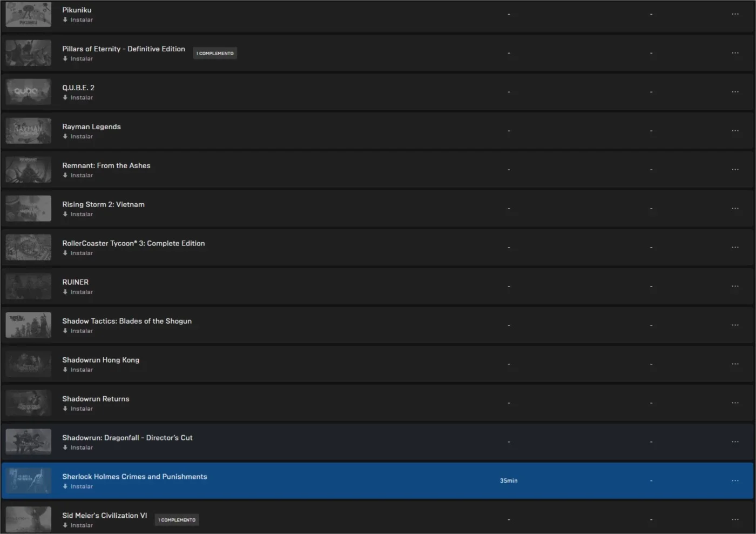756x534 pixels.
Task: Open options for Remnant: From the Ashes
Action: [x=735, y=170]
